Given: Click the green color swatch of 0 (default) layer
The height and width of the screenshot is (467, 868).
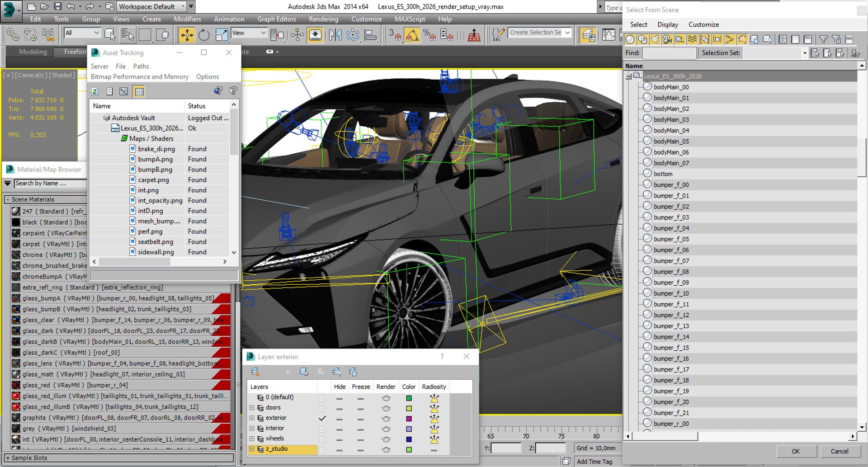Looking at the screenshot, I should tap(409, 398).
